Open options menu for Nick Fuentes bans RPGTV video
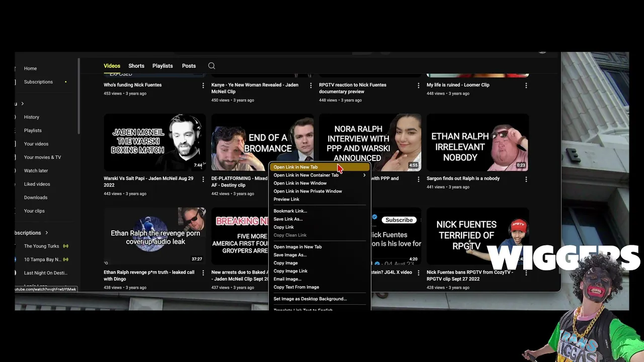Screen dimensions: 644x362 (526, 273)
